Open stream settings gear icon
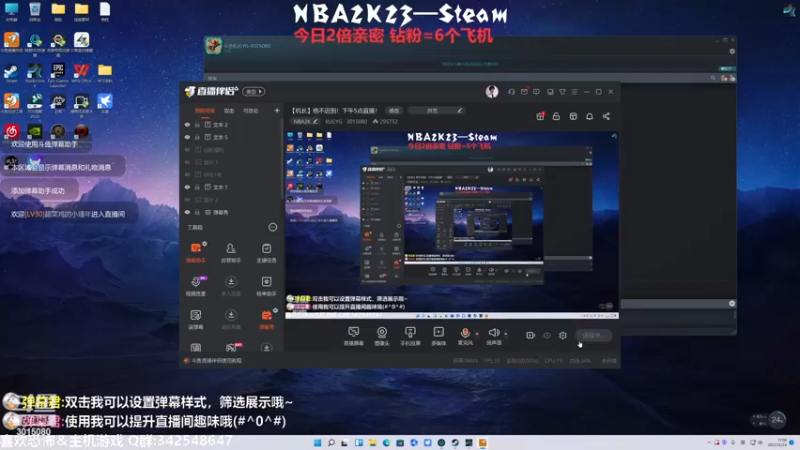 [562, 335]
